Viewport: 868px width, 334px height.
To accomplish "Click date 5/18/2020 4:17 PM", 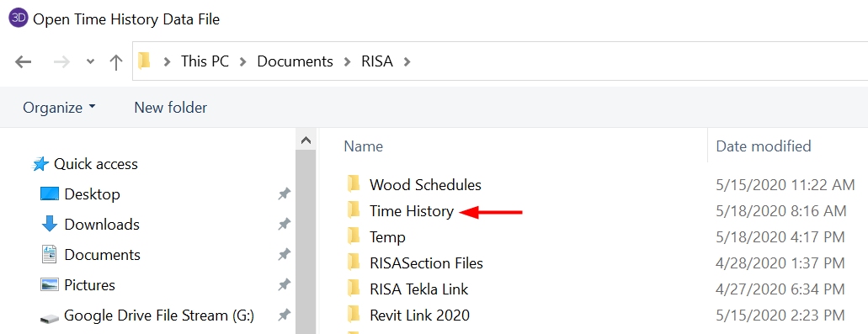I will [780, 237].
